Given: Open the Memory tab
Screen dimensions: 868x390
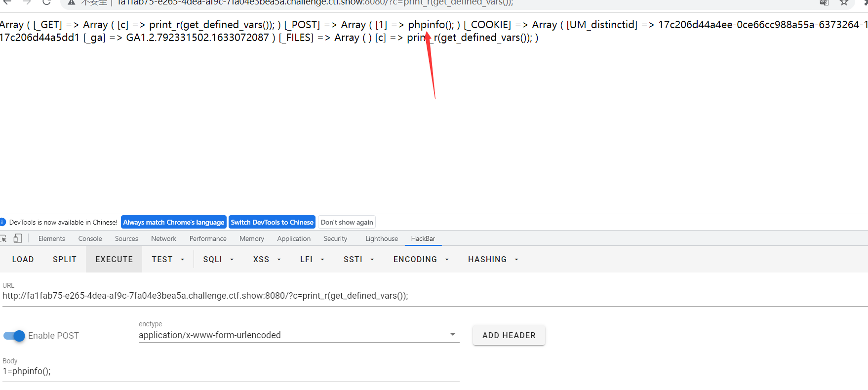Looking at the screenshot, I should 252,238.
